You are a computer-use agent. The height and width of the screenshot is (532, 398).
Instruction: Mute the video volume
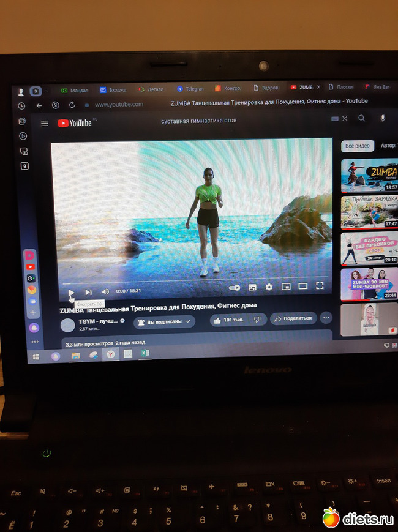pos(105,292)
